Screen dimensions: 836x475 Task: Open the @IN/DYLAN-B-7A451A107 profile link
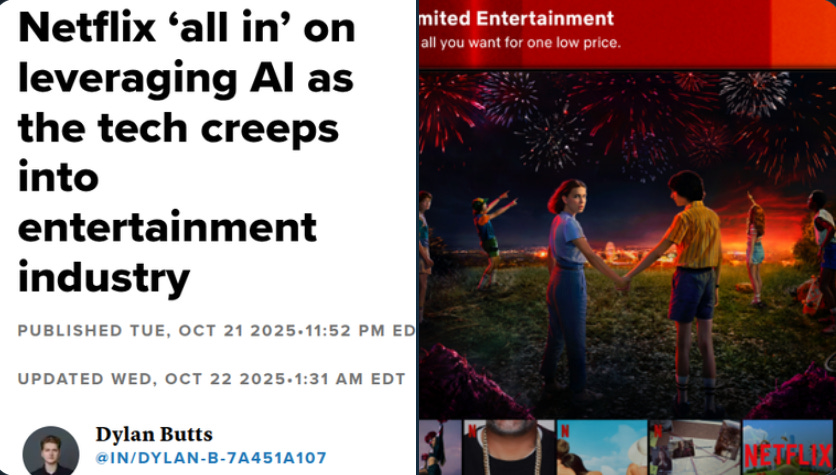(x=211, y=458)
